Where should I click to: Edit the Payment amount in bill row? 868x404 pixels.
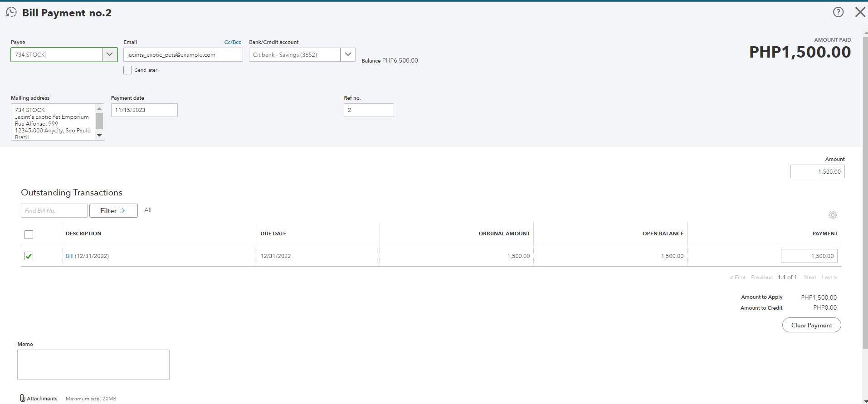(809, 256)
